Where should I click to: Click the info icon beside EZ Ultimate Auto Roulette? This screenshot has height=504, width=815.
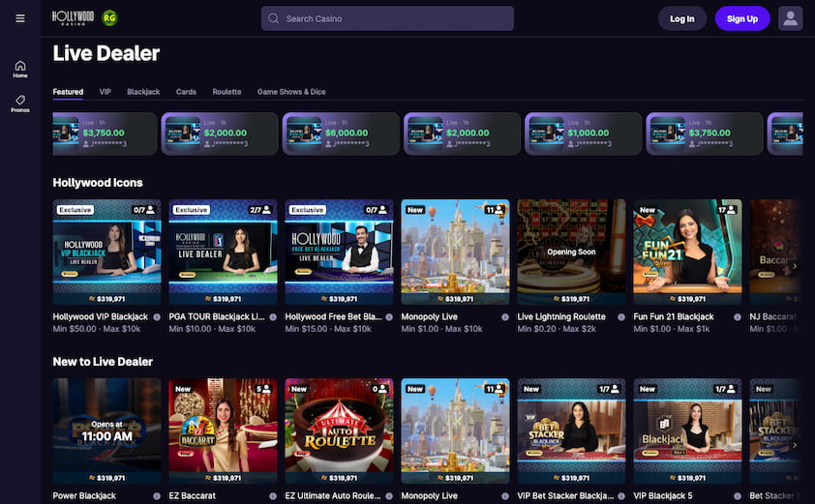(x=389, y=496)
